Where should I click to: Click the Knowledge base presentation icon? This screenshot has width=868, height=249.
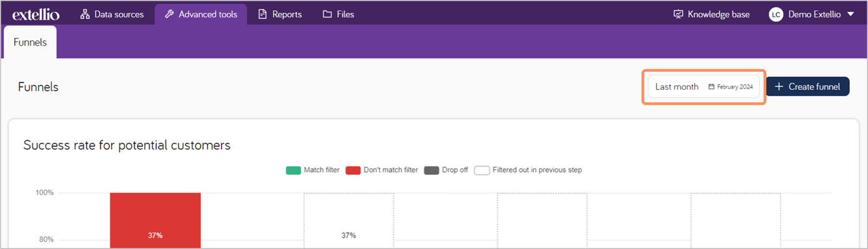679,14
